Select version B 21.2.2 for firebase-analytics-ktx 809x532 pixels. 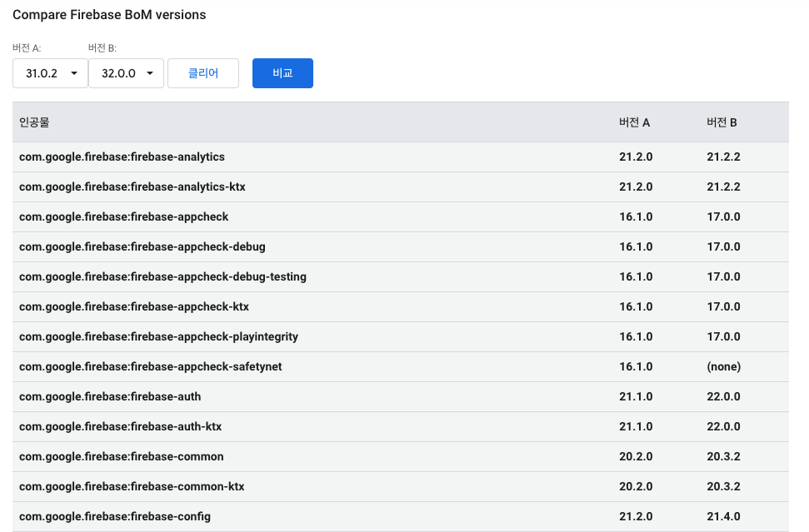pyautogui.click(x=723, y=186)
